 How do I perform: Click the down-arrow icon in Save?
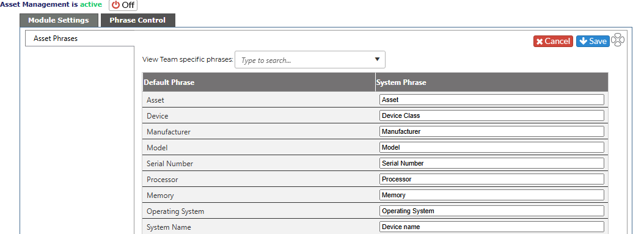point(584,41)
